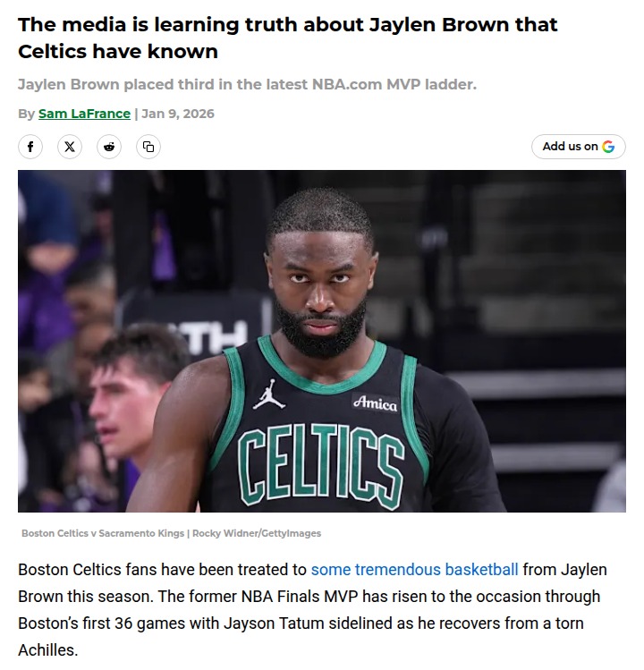Screen dimensions: 644x670
Task: Click the Boston Celtics v Sacramento Kings caption
Action: (x=103, y=533)
